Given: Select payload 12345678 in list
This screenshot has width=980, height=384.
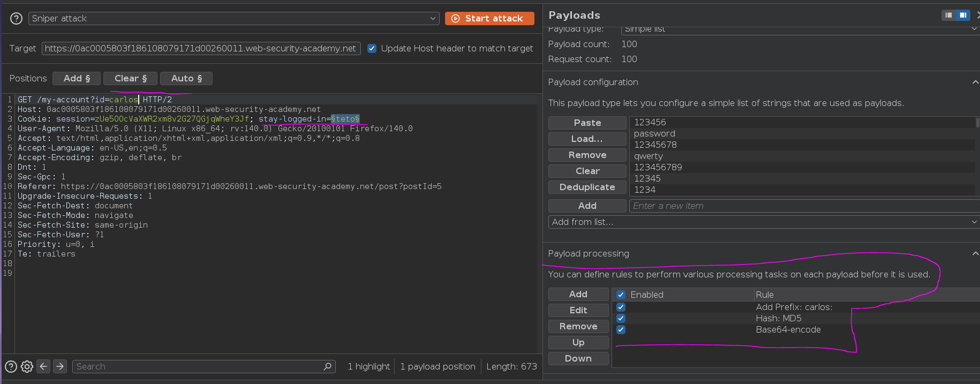Looking at the screenshot, I should (x=802, y=145).
